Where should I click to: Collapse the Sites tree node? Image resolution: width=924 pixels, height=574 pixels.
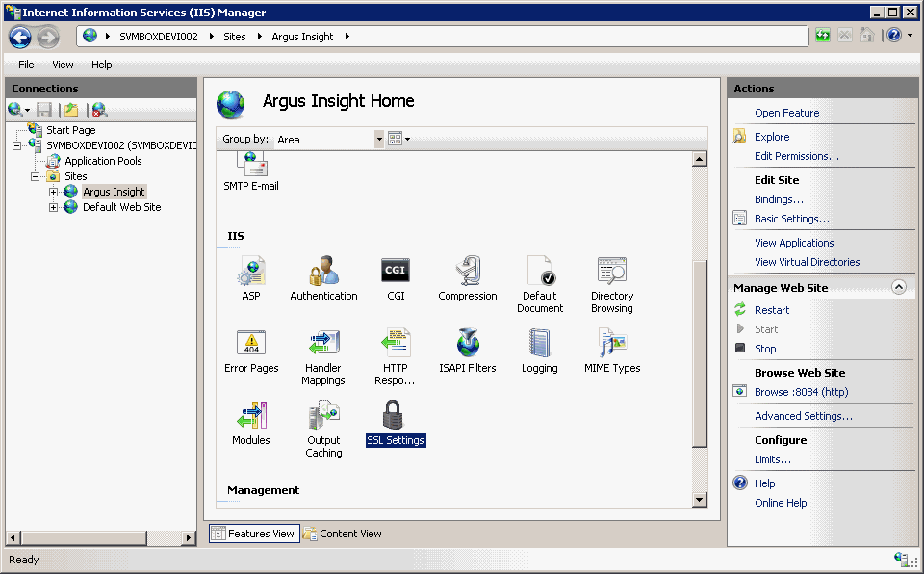click(35, 176)
